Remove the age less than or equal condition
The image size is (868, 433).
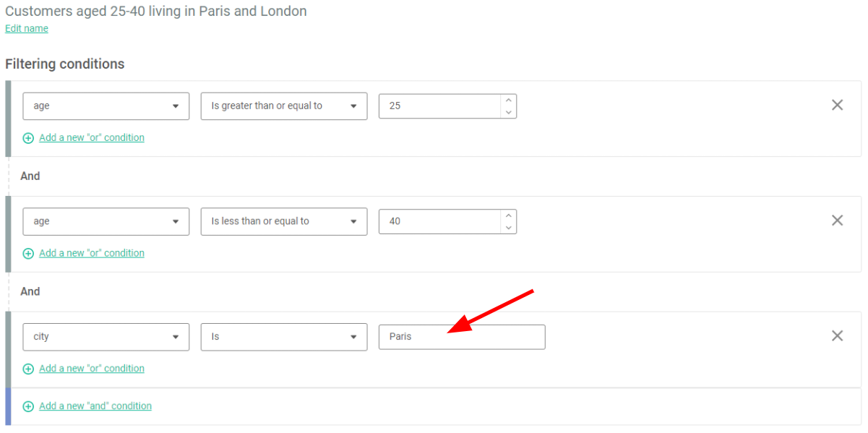837,220
